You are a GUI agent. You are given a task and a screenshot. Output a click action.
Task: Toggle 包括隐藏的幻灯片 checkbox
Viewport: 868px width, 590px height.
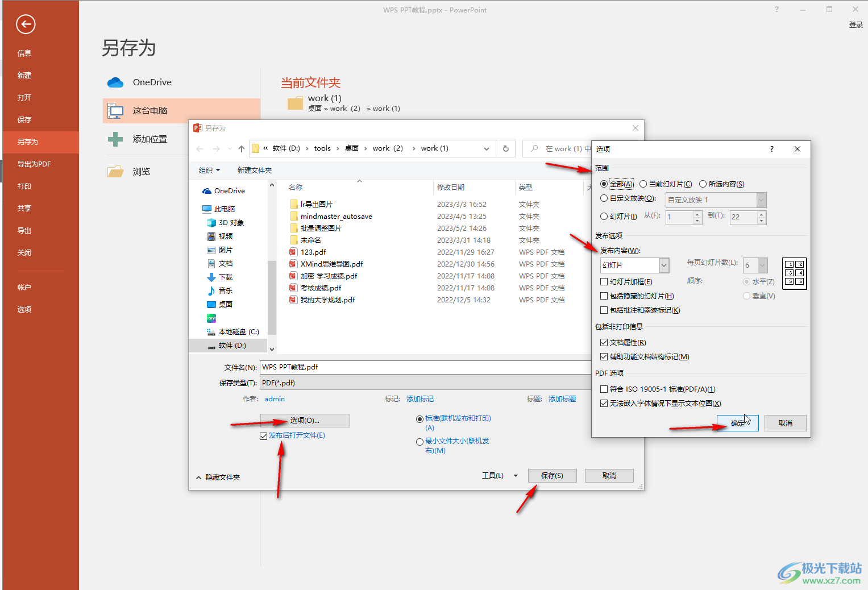[604, 296]
